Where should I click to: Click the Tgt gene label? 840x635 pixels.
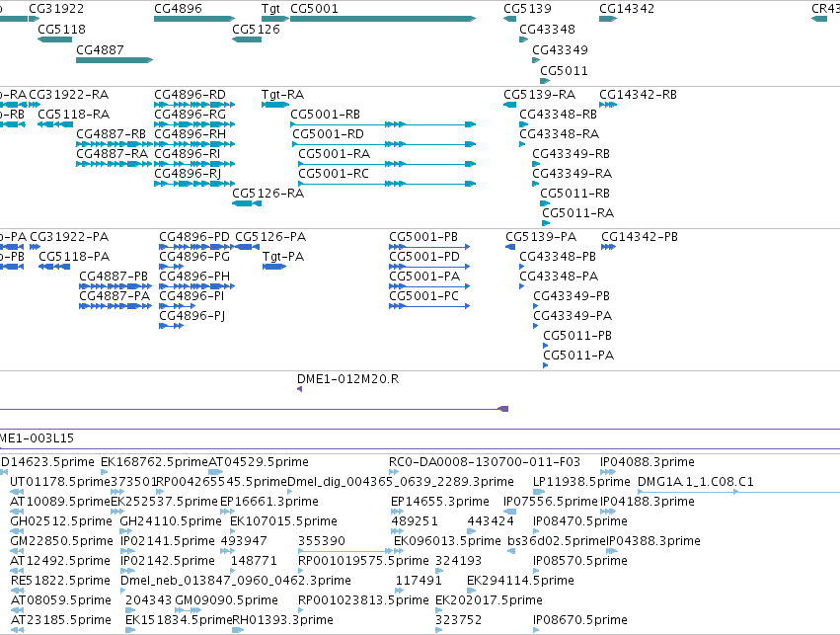(270, 9)
